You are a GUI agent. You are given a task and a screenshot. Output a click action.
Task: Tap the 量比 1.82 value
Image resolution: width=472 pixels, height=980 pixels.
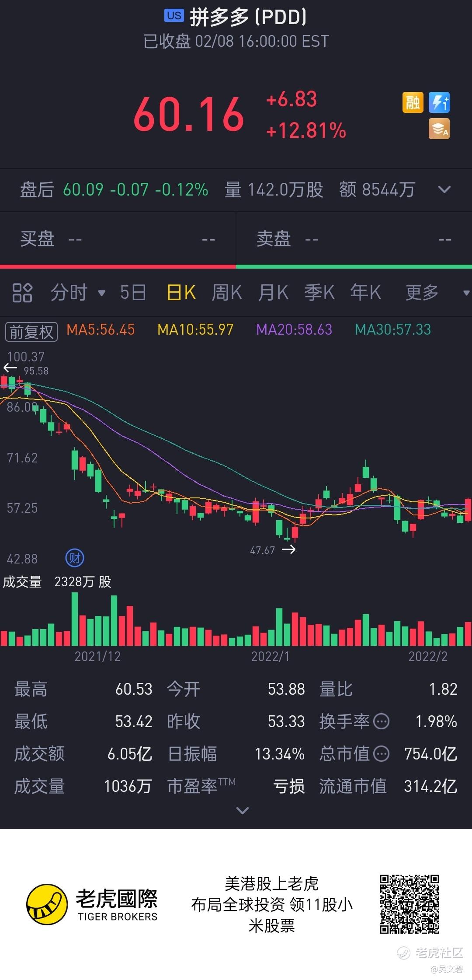[443, 689]
